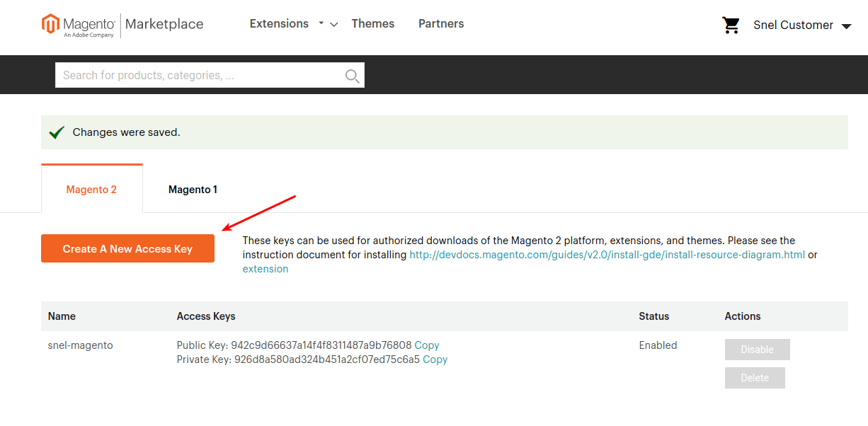This screenshot has height=426, width=868.
Task: Click the search magnifier icon
Action: tap(352, 76)
